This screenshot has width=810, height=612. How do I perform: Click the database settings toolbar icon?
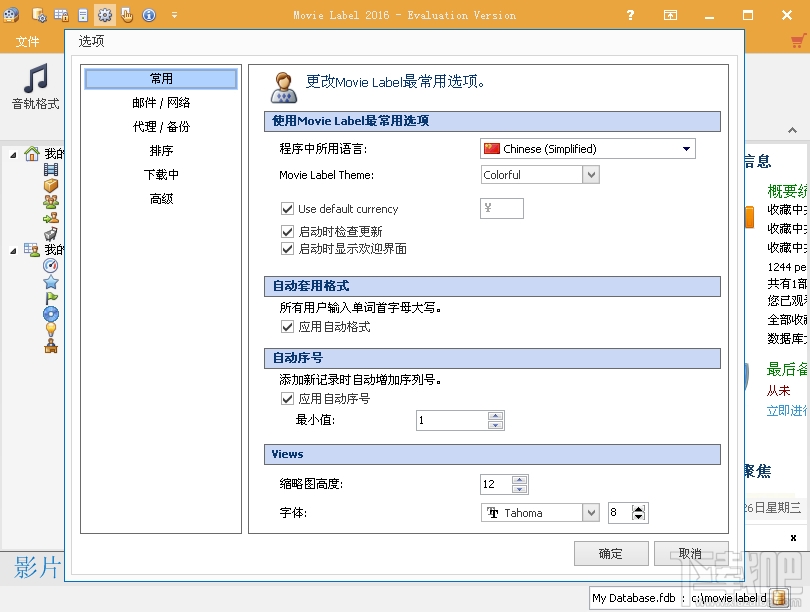38,14
